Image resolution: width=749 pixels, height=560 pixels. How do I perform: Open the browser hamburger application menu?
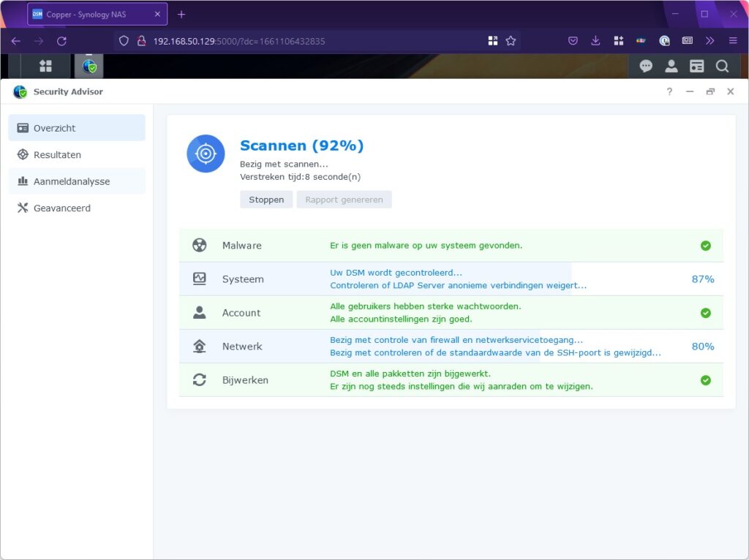pos(733,41)
